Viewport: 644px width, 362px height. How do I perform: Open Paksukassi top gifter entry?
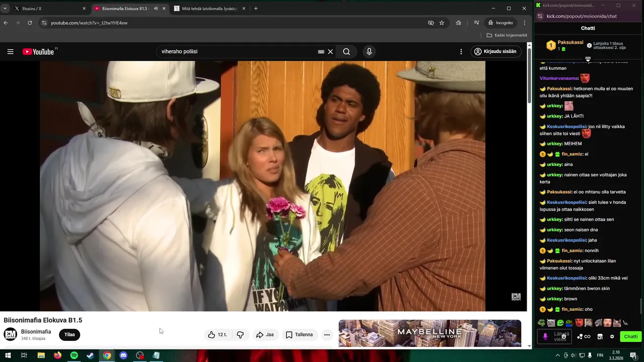pyautogui.click(x=565, y=45)
